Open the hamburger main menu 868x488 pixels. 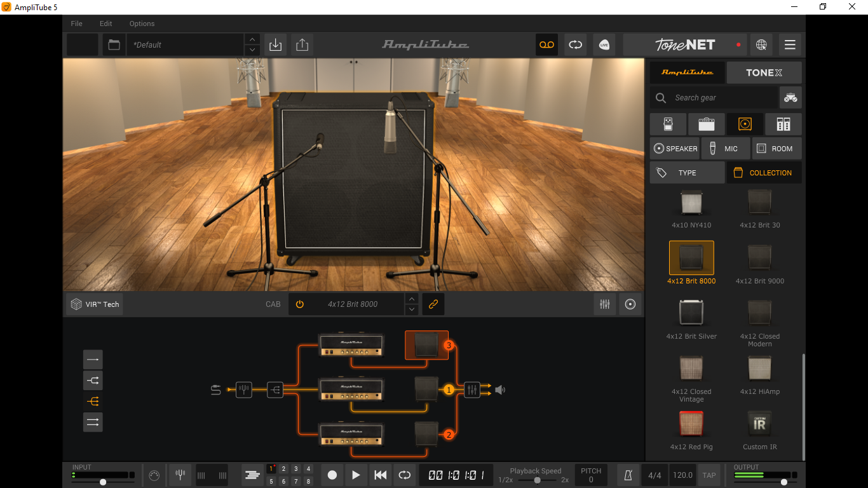(x=790, y=45)
